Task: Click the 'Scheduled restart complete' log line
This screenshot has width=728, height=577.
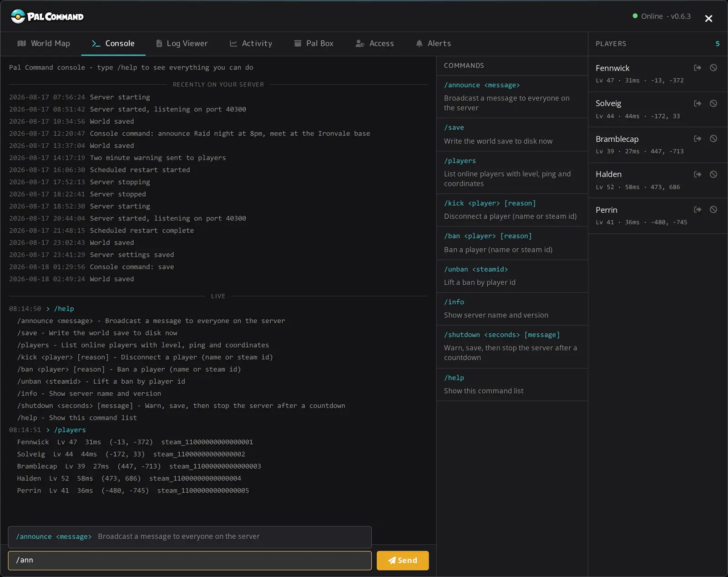Action: tap(101, 231)
